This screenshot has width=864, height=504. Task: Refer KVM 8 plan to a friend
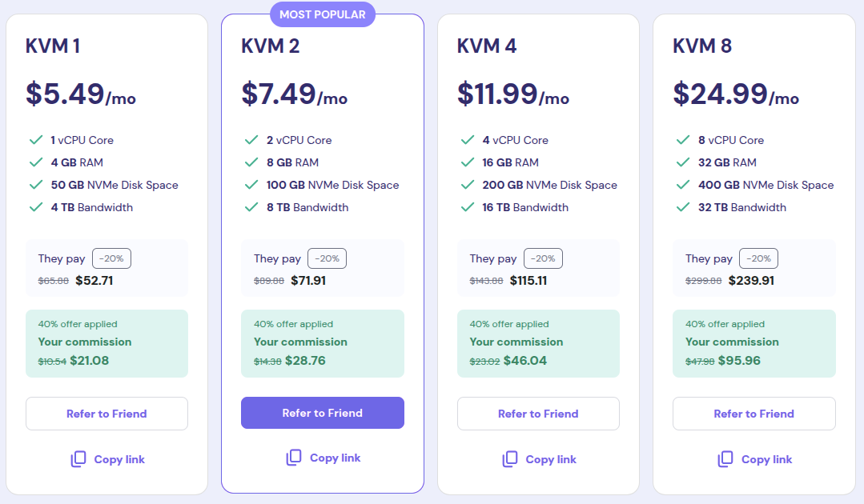[x=753, y=414]
